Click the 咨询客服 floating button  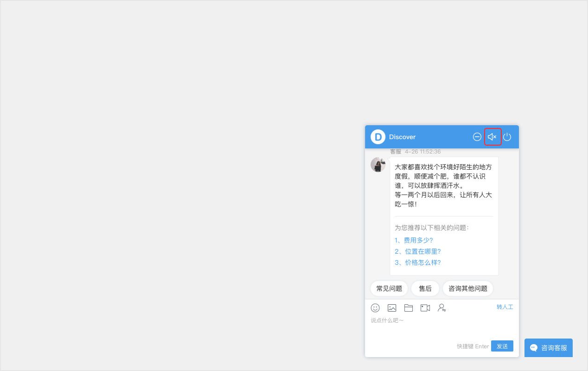(x=549, y=348)
